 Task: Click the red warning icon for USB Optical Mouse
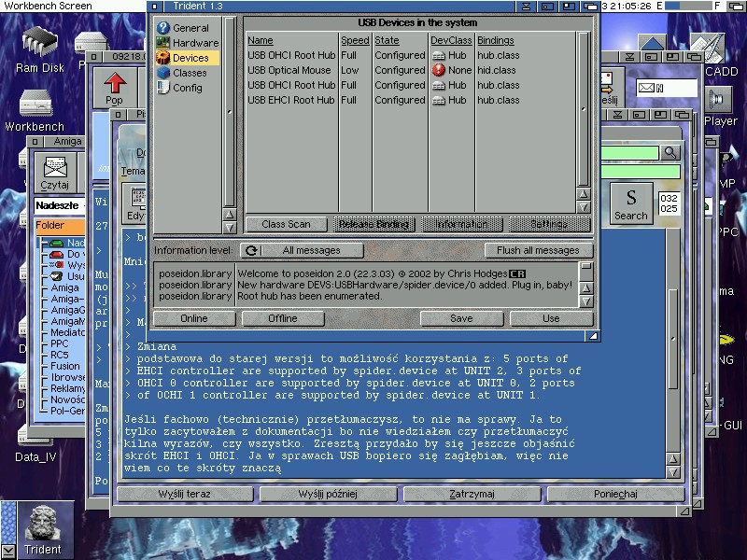(x=438, y=70)
